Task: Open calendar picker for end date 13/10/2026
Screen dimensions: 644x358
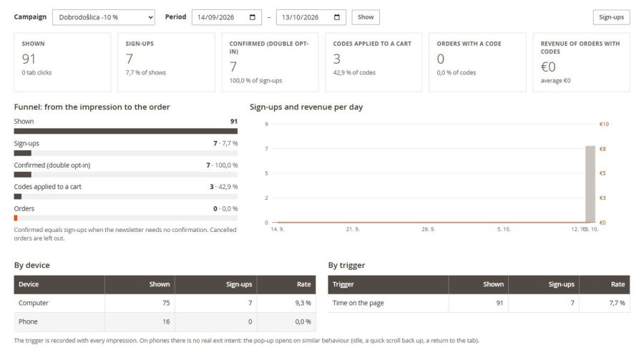Action: 337,17
